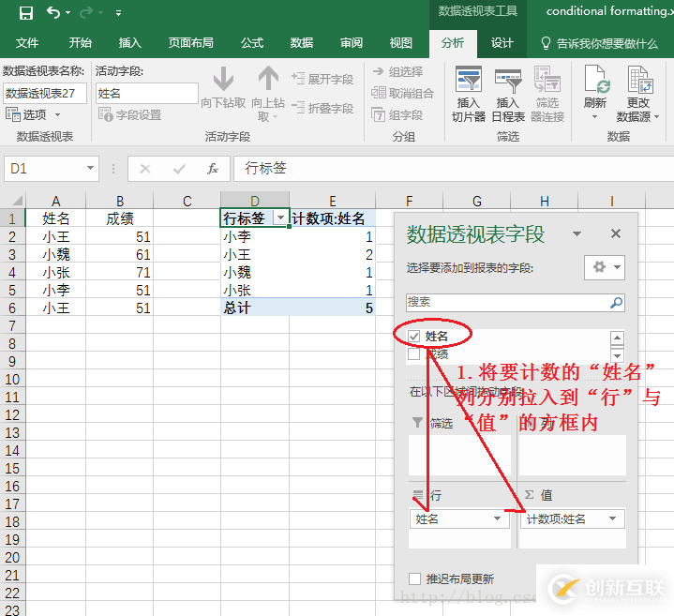Close the PivotTable fields pane
This screenshot has height=616, width=674.
pyautogui.click(x=616, y=234)
